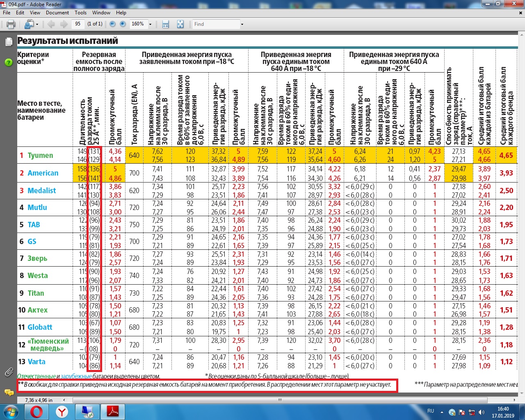
Task: Open the Window menu
Action: click(x=101, y=13)
